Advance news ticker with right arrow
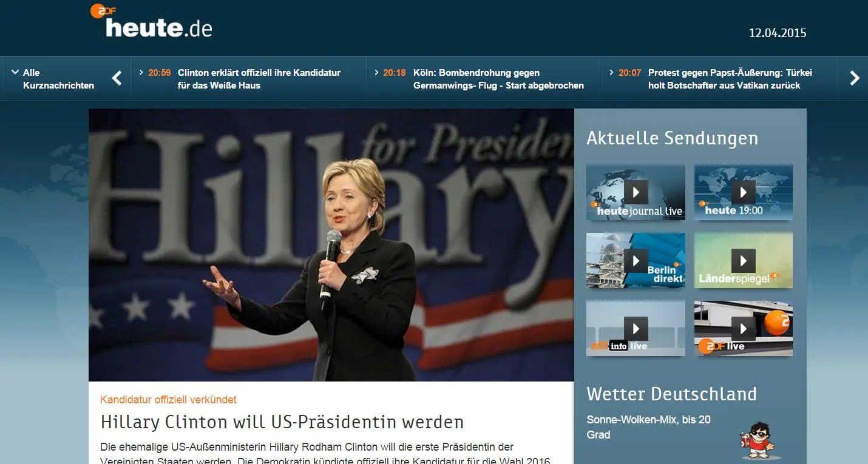This screenshot has height=464, width=868. click(x=855, y=78)
